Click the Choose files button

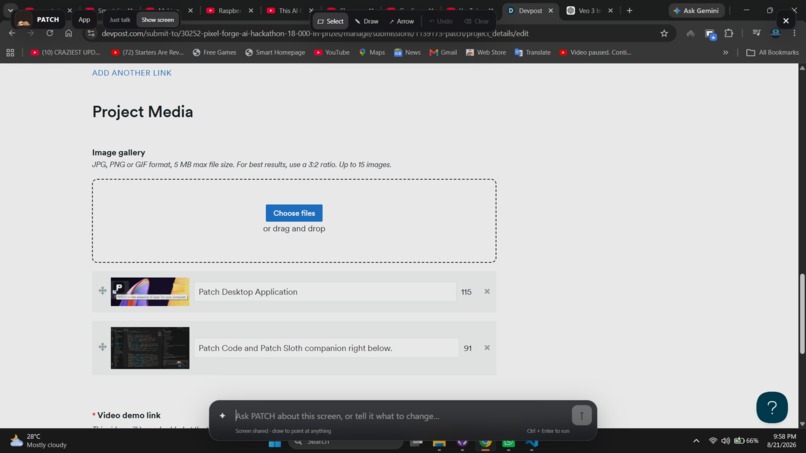point(294,213)
